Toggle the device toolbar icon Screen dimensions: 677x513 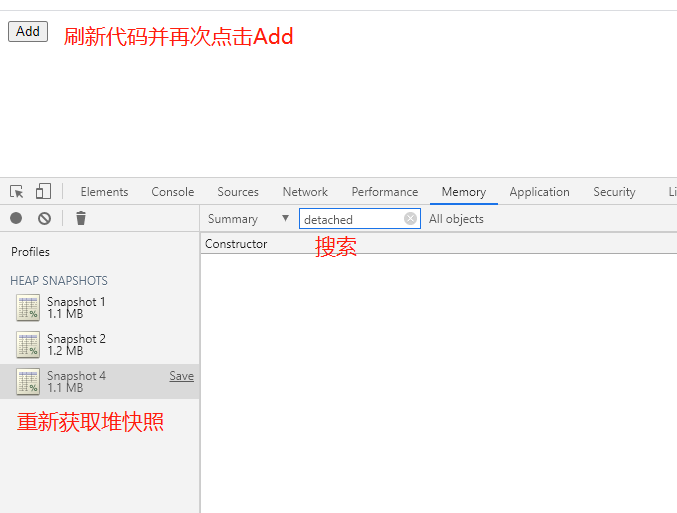click(43, 191)
